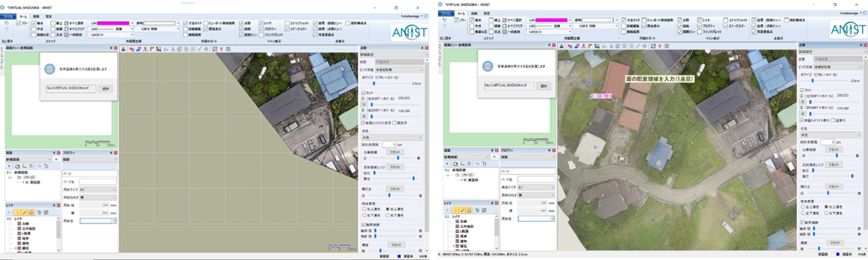Image resolution: width=868 pixels, height=260 pixels.
Task: Click the funnel filter icon in left window layer panel
Action: (x=39, y=213)
